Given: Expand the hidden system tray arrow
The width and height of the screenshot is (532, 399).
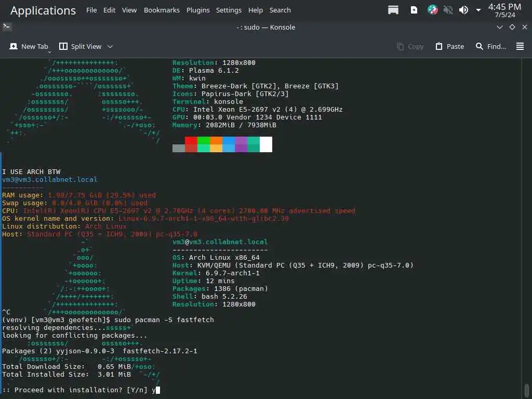Looking at the screenshot, I should [478, 10].
